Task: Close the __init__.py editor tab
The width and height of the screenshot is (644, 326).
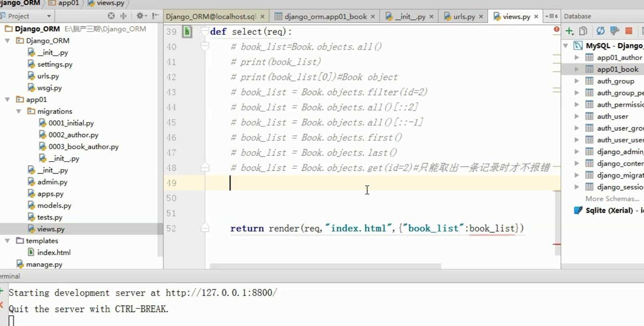Action: click(431, 16)
